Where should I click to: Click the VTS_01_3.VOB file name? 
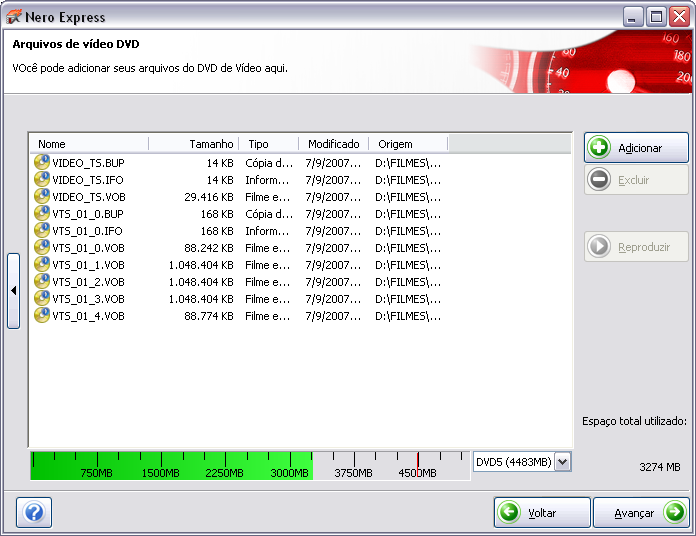coord(88,299)
